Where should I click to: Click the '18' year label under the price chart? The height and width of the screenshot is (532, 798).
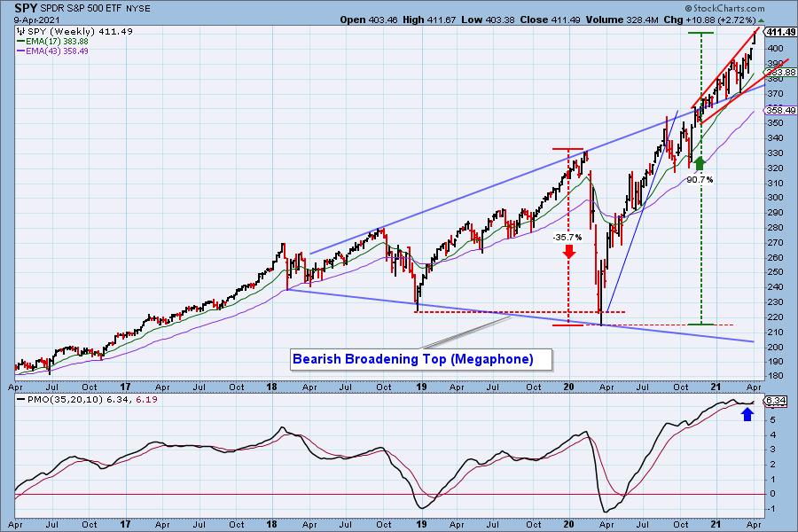click(x=272, y=387)
